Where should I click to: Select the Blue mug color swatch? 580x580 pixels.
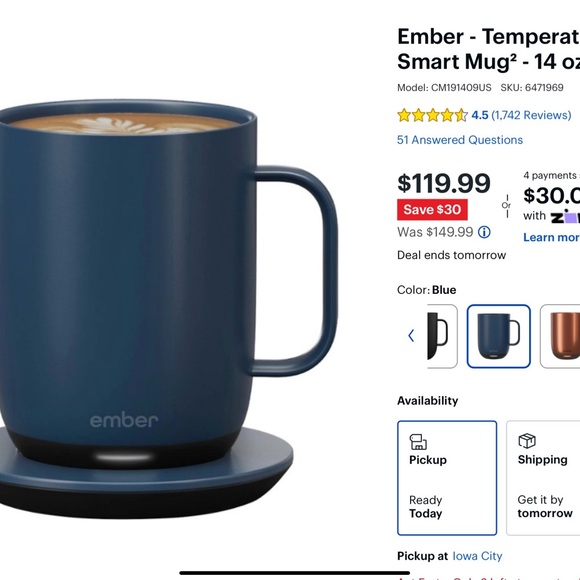(499, 336)
